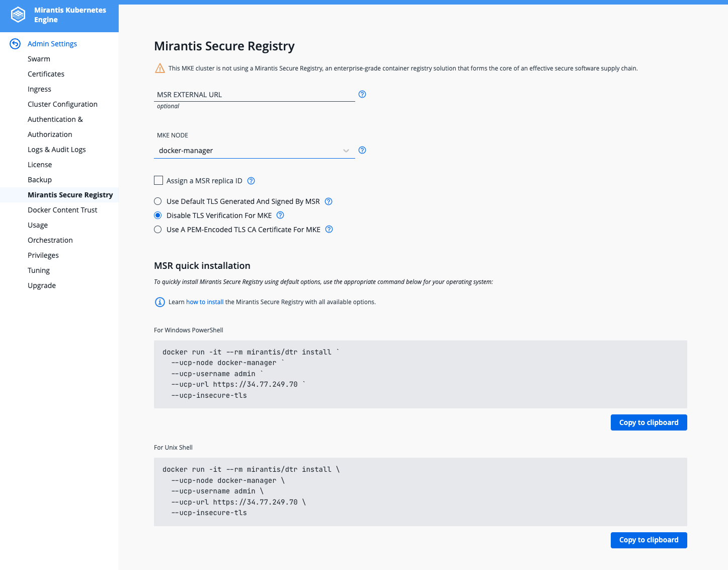
Task: Enable Assign a MSR replica ID checkbox
Action: click(x=158, y=180)
